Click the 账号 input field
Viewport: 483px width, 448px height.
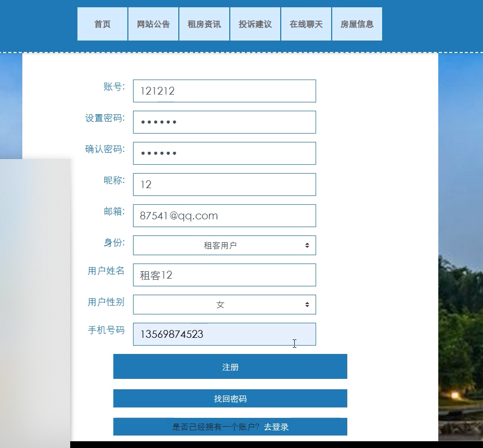click(225, 91)
